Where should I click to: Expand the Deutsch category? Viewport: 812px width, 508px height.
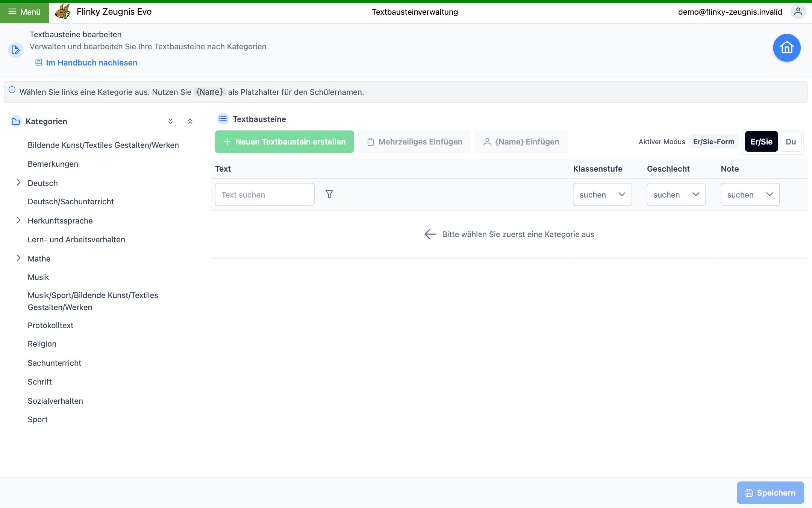tap(18, 183)
